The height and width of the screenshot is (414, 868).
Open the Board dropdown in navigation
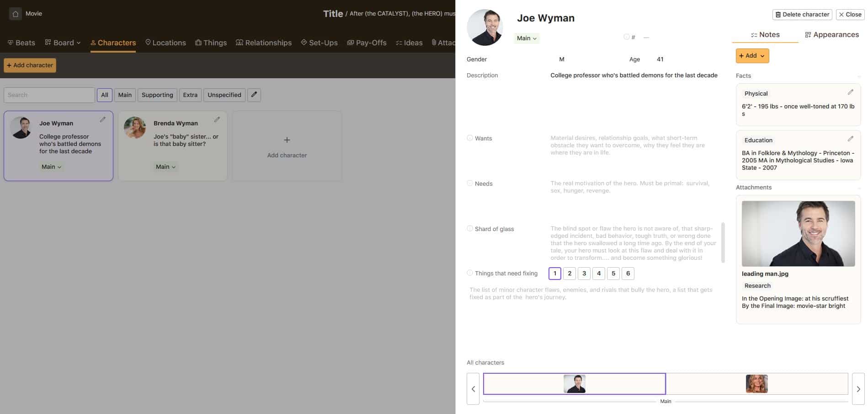63,43
